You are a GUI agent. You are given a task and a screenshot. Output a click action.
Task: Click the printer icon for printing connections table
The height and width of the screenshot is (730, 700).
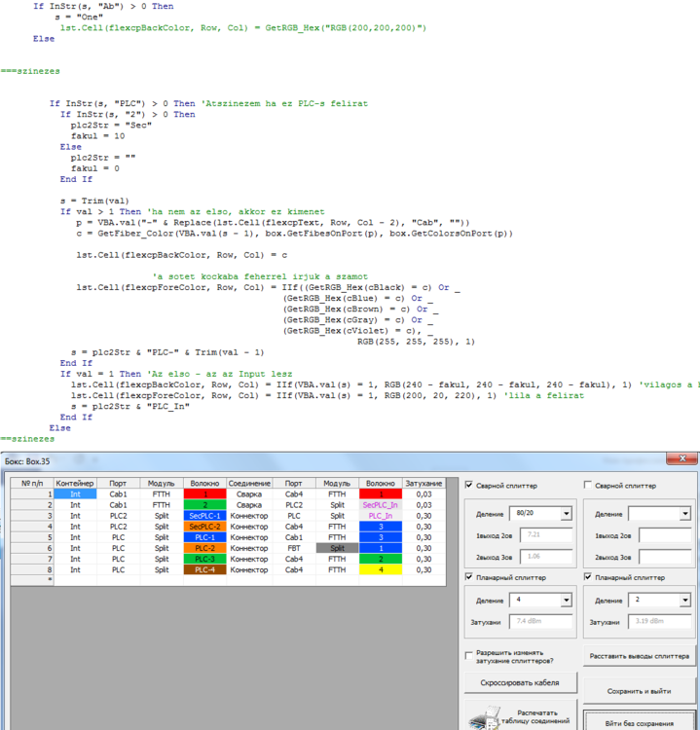point(485,717)
